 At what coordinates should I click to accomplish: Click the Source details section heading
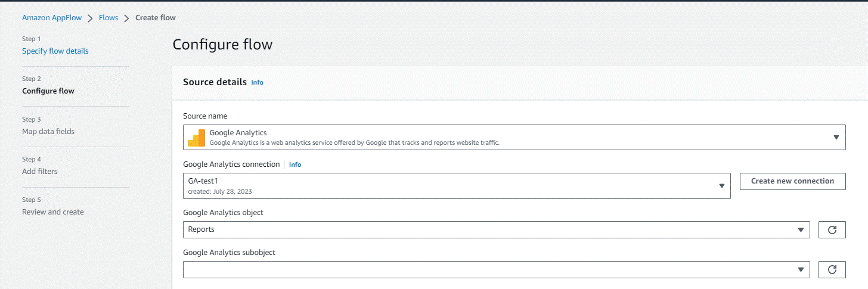pyautogui.click(x=215, y=82)
